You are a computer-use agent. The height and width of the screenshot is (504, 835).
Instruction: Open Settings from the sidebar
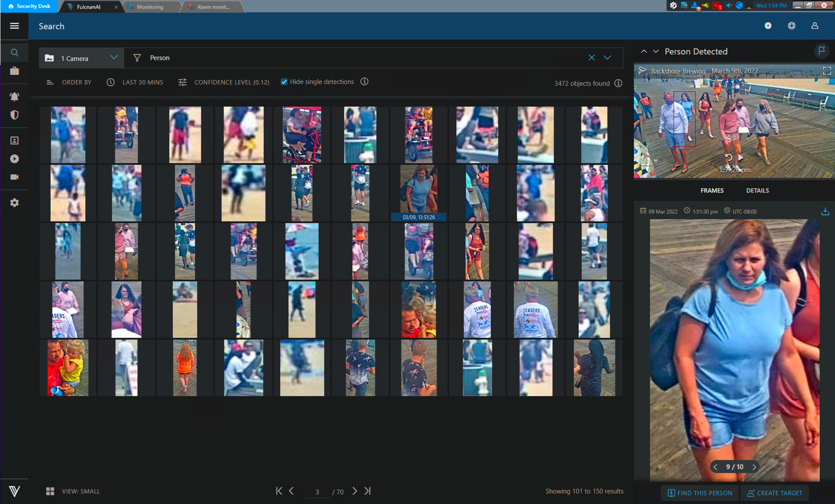pyautogui.click(x=14, y=202)
